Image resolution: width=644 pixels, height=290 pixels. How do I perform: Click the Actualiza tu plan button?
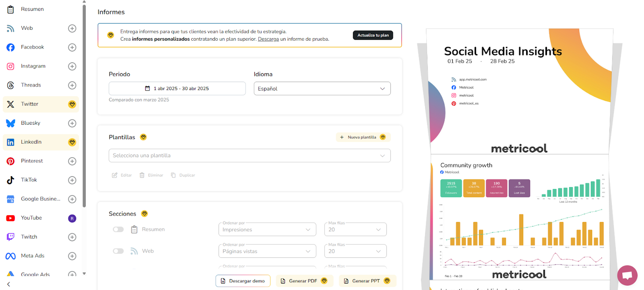[373, 35]
